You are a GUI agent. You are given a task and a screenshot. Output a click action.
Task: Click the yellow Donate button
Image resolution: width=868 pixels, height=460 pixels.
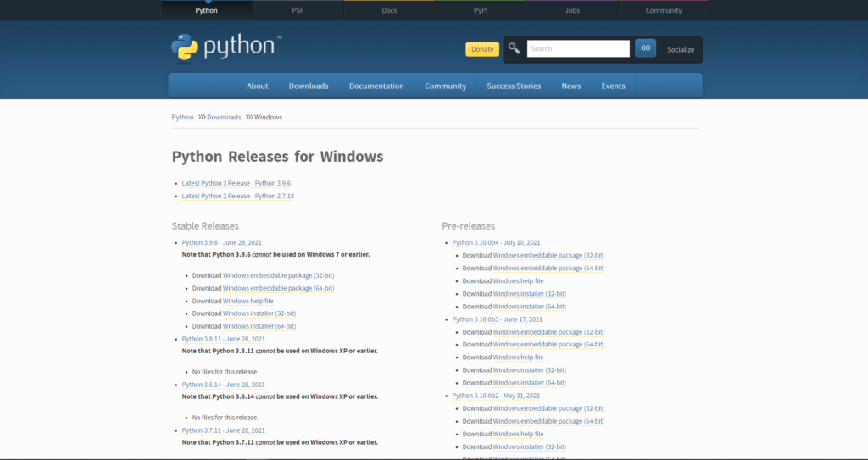[x=482, y=49]
